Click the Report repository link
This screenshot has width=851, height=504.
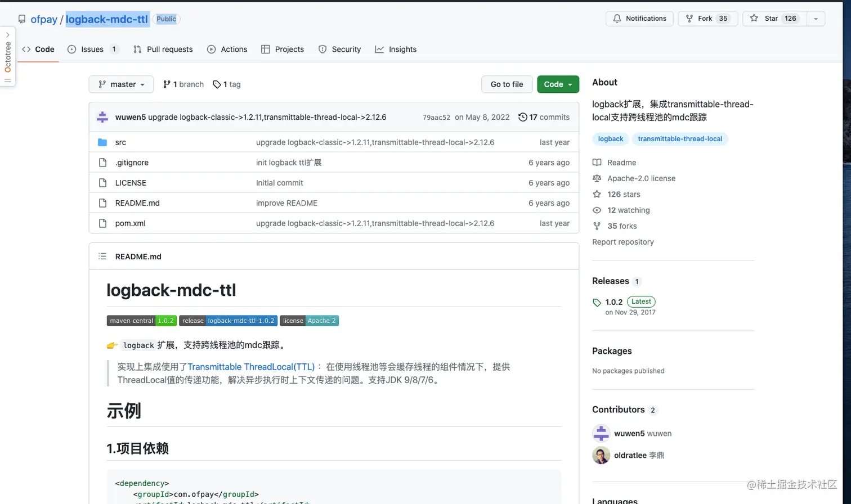coord(623,242)
